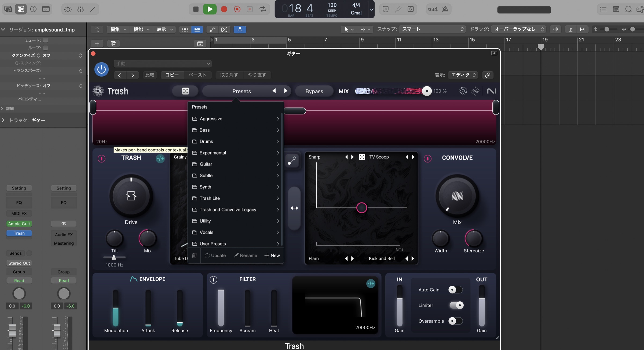The width and height of the screenshot is (644, 350).
Task: Open Quick Help question mark icon
Action: coord(33,9)
